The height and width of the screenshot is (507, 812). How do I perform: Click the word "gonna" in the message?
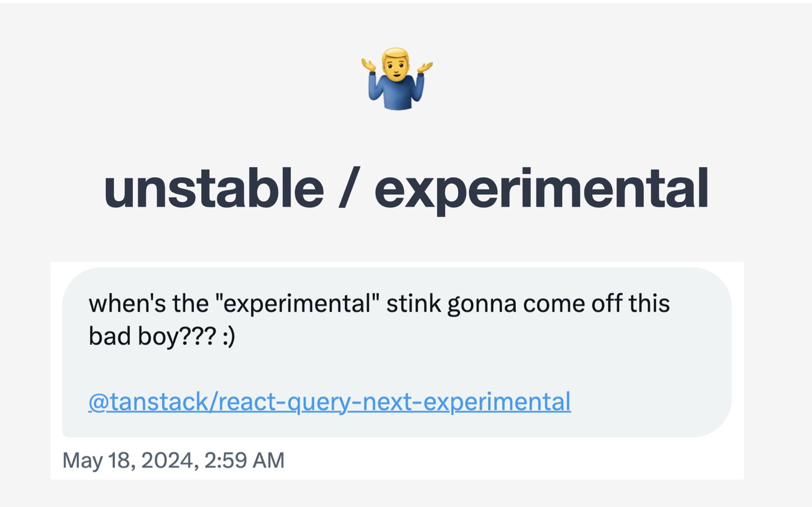482,306
